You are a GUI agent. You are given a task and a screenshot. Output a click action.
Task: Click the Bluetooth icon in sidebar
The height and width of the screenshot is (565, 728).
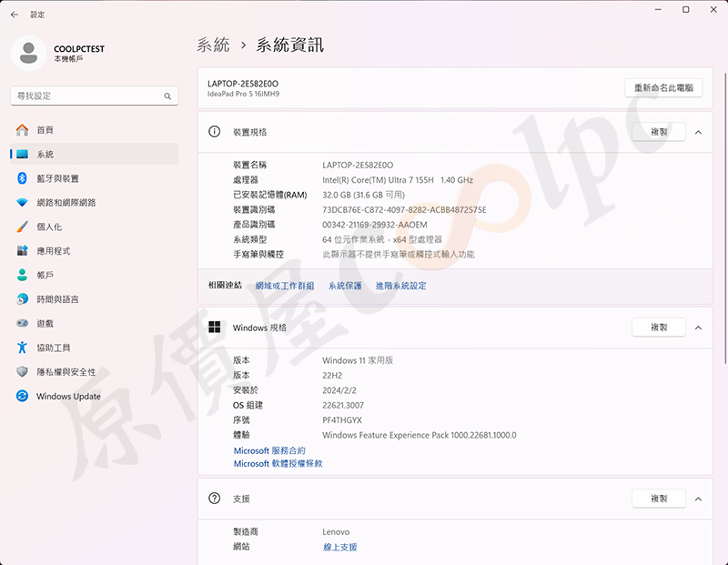pos(22,178)
